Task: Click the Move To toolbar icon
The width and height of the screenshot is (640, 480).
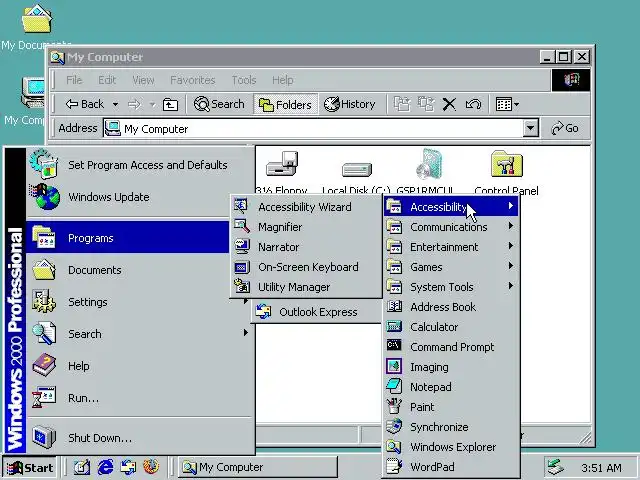Action: [x=402, y=104]
